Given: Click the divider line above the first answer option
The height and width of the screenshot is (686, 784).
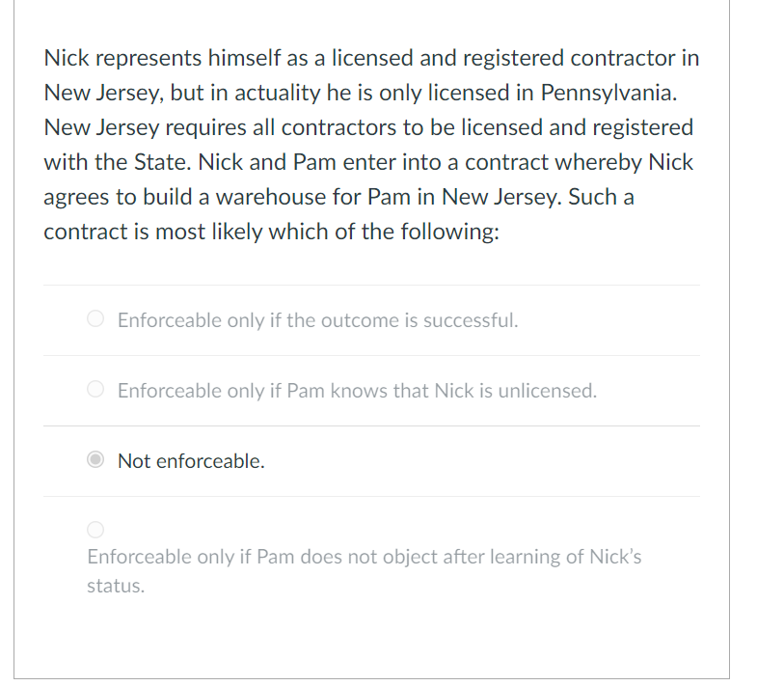Looking at the screenshot, I should coord(371,284).
